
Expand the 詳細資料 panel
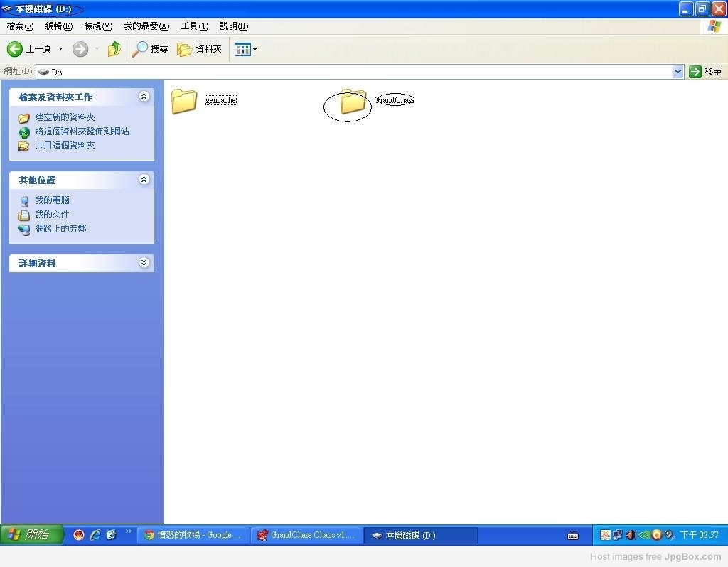tap(144, 263)
